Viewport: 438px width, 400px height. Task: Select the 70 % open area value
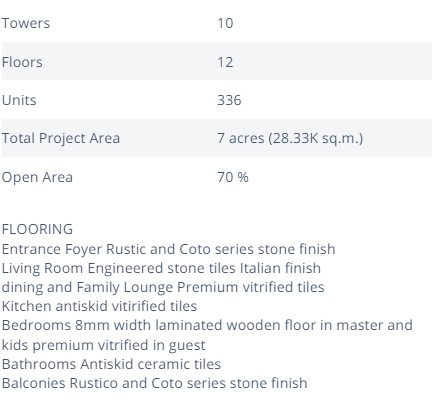[233, 177]
